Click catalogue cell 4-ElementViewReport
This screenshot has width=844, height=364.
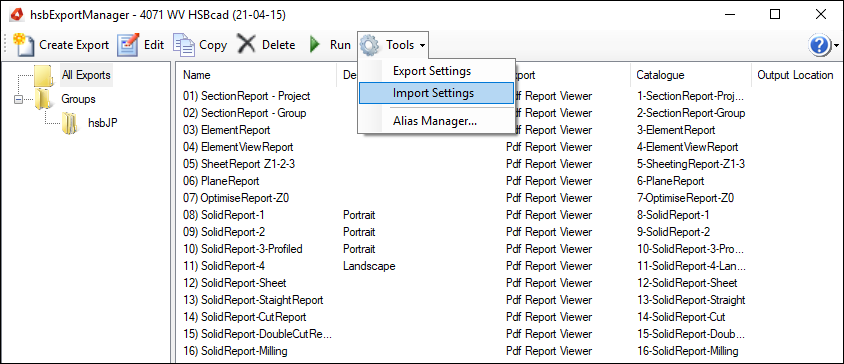(687, 147)
